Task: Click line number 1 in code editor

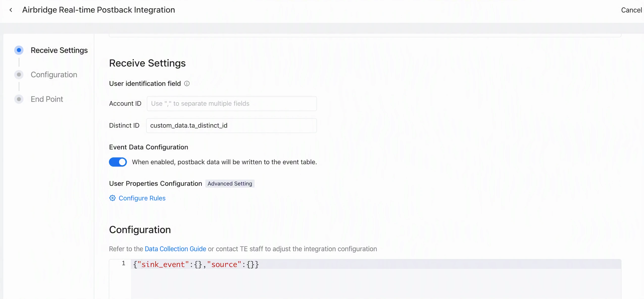Action: click(123, 263)
